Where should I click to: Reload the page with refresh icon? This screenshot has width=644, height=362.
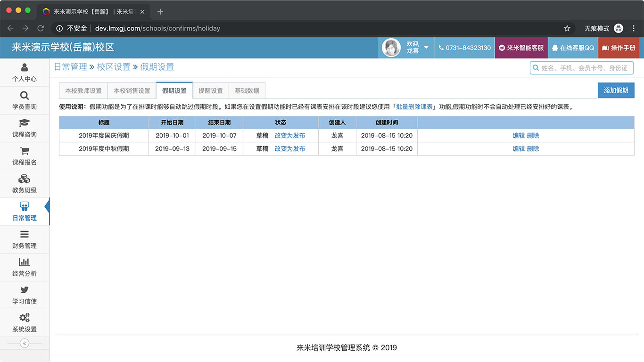pos(41,28)
